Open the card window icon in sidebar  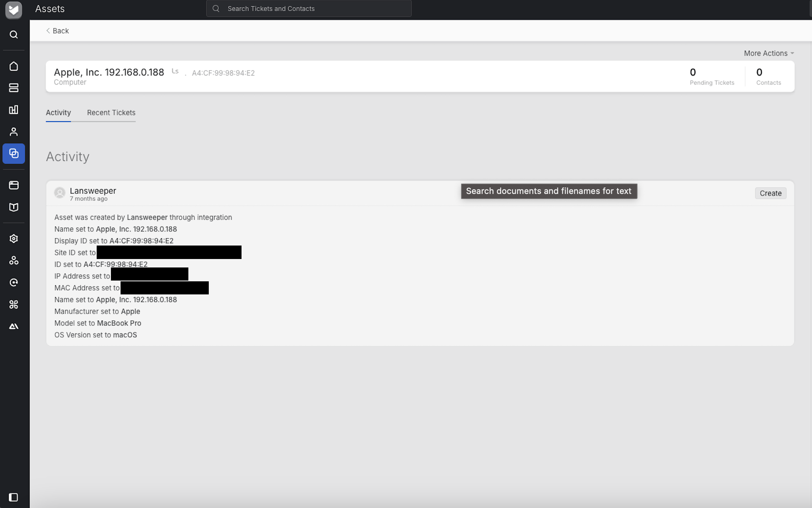[13, 185]
